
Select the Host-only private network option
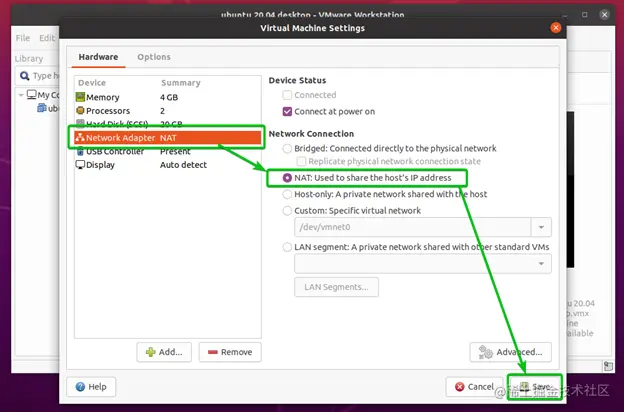pyautogui.click(x=287, y=194)
